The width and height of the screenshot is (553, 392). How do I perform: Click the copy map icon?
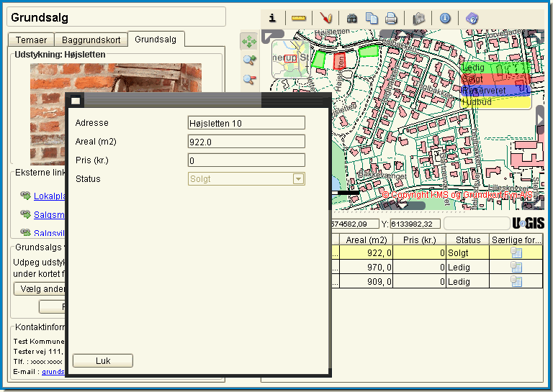[x=372, y=18]
